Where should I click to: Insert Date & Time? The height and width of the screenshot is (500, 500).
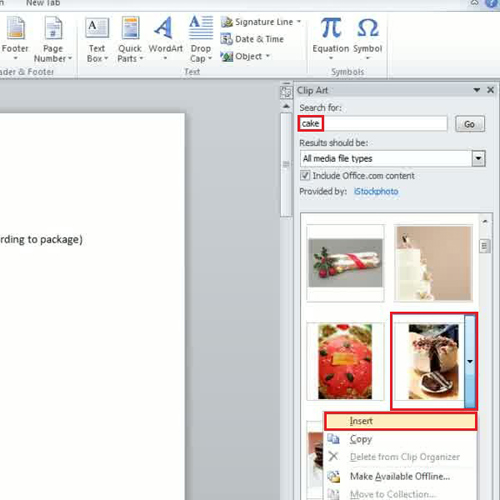(x=252, y=39)
